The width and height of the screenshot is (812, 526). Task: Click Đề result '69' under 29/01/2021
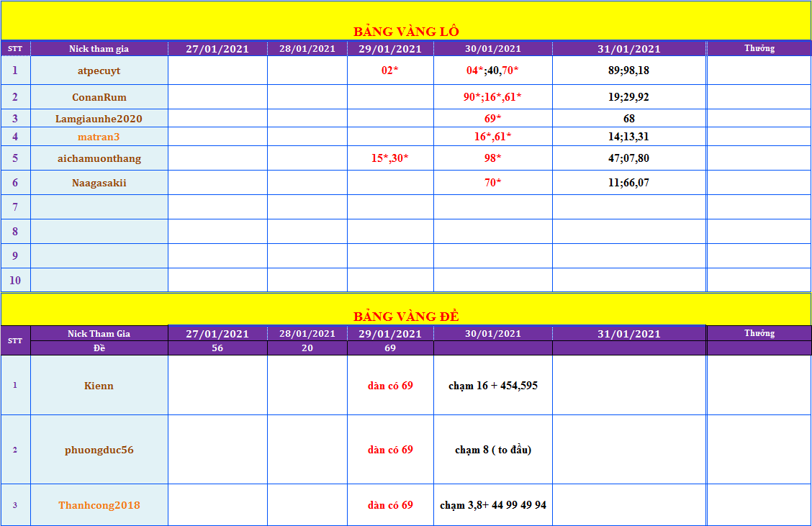pos(390,348)
